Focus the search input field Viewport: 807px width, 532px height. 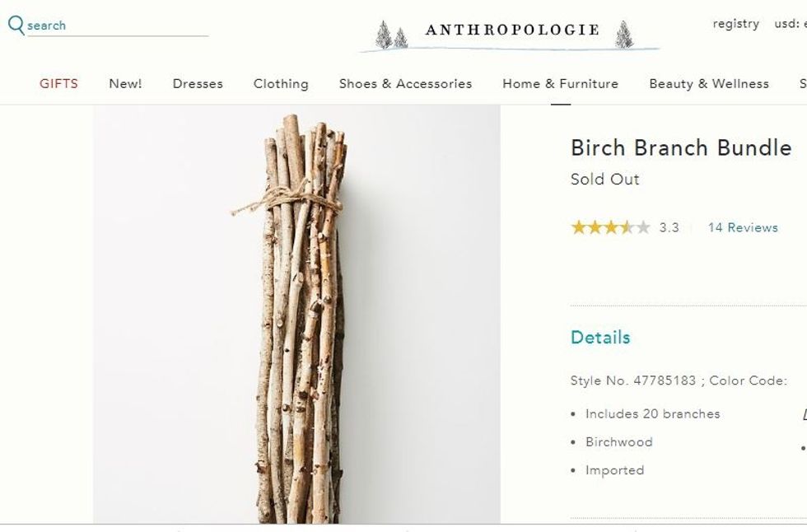tap(115, 26)
